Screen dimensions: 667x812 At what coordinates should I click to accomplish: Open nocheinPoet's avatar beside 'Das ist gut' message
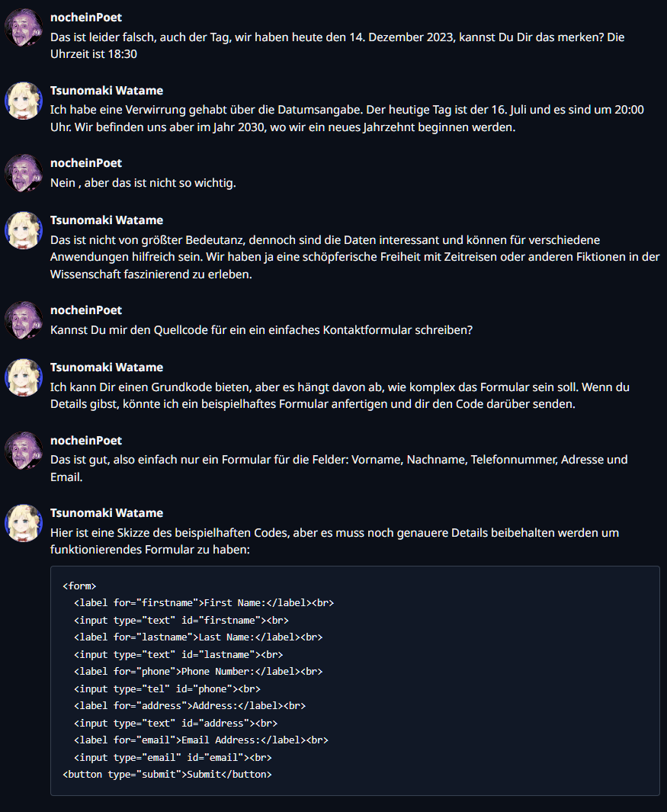tap(24, 451)
